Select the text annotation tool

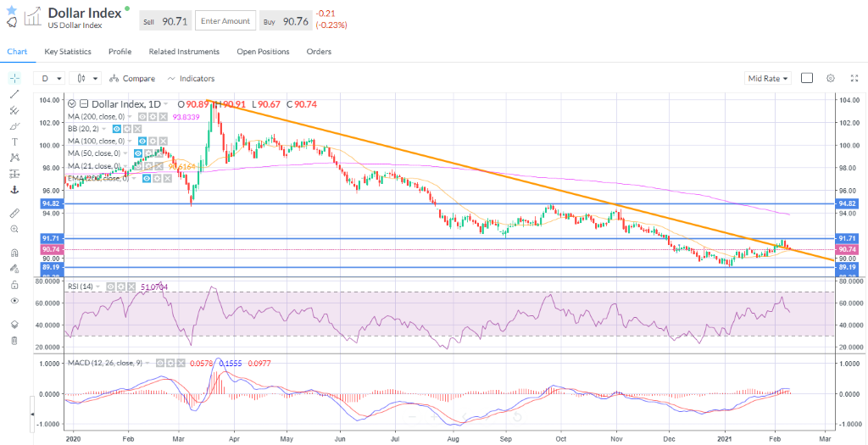[x=14, y=142]
